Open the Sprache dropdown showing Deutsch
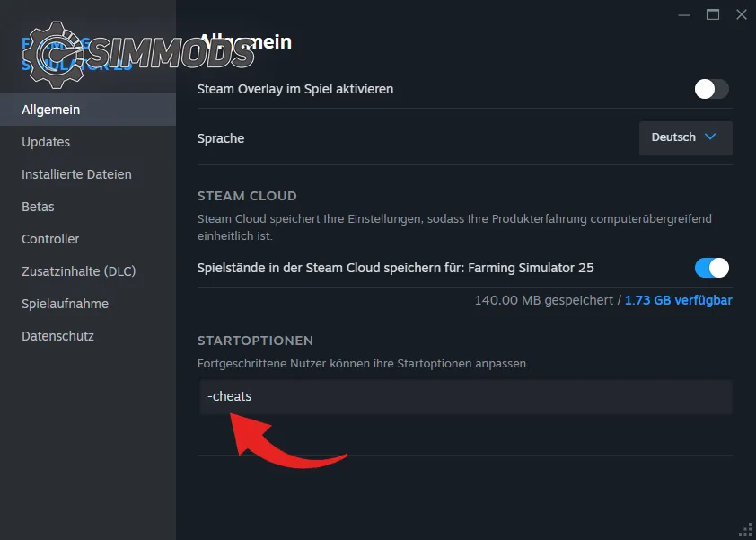The width and height of the screenshot is (756, 540). tap(685, 137)
